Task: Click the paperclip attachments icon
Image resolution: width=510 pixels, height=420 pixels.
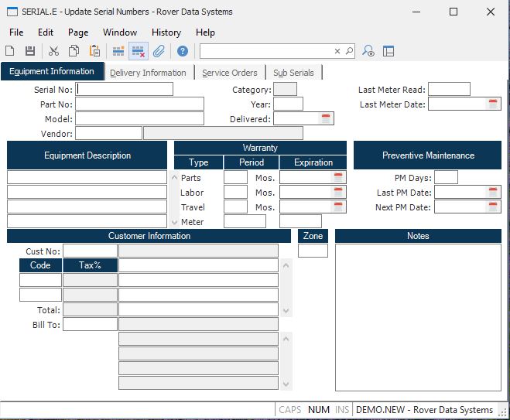Action: (159, 51)
